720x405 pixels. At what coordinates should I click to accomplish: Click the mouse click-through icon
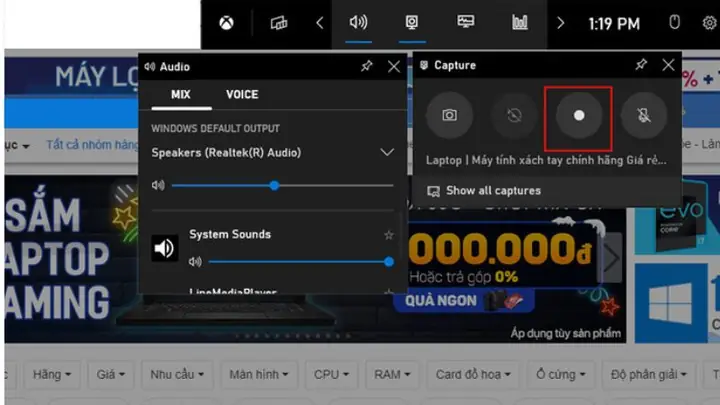674,22
